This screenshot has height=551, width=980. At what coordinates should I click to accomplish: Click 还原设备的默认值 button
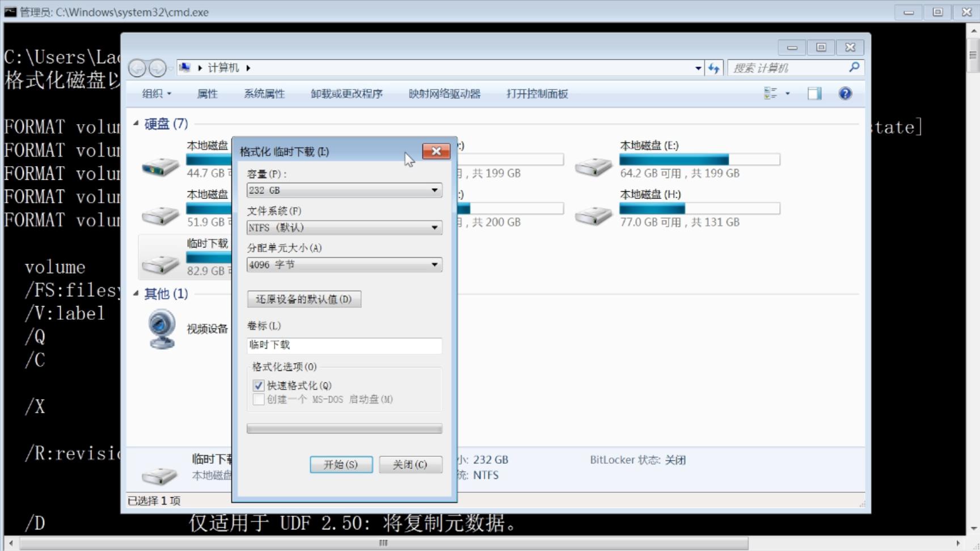(x=304, y=299)
